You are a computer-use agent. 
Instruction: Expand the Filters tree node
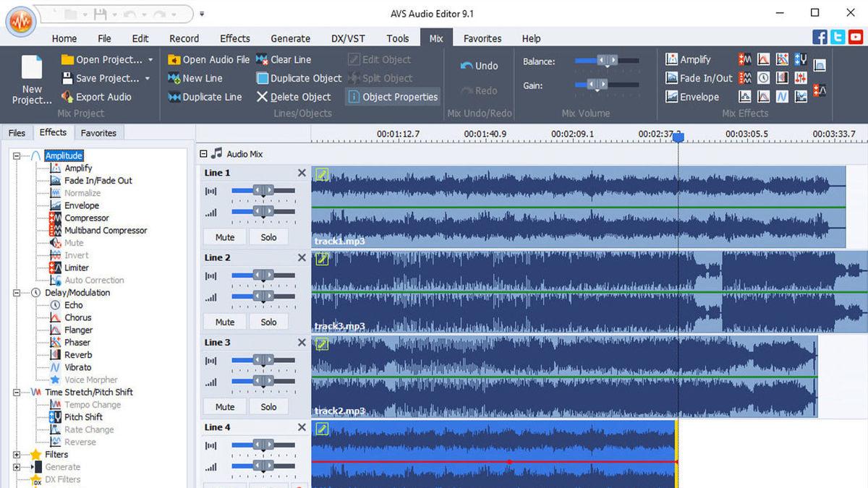coord(15,454)
